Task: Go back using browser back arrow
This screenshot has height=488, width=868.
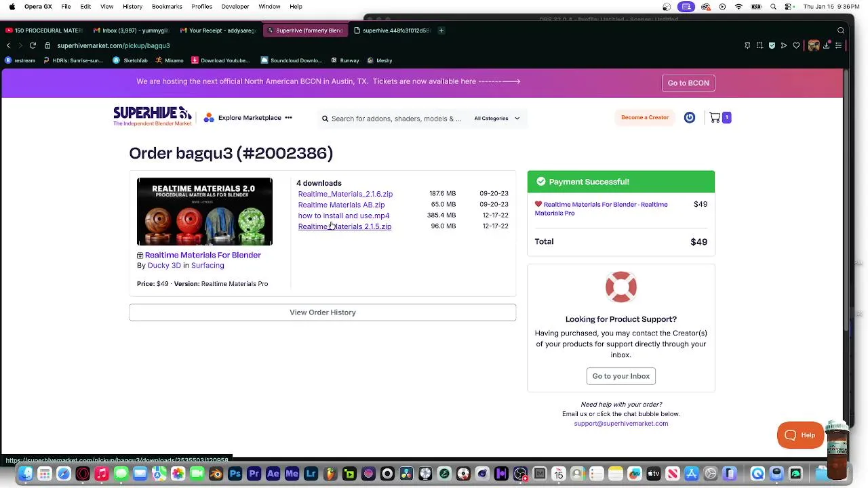Action: coord(8,45)
